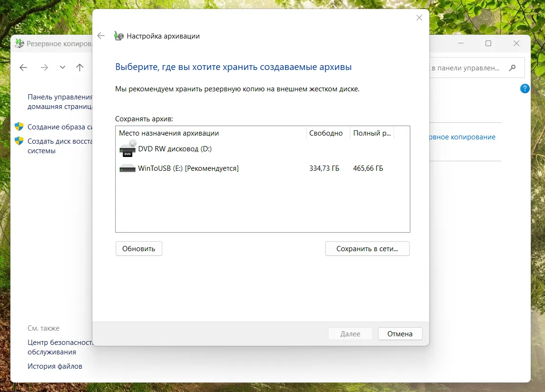
Task: Click the "Место назначения архивации" column header
Action: (x=210, y=133)
